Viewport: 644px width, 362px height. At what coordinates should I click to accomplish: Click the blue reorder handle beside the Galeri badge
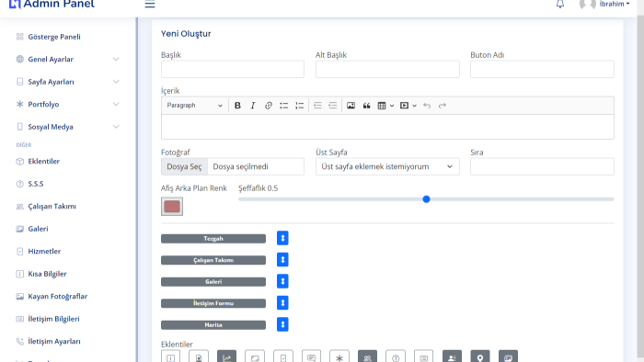[282, 281]
